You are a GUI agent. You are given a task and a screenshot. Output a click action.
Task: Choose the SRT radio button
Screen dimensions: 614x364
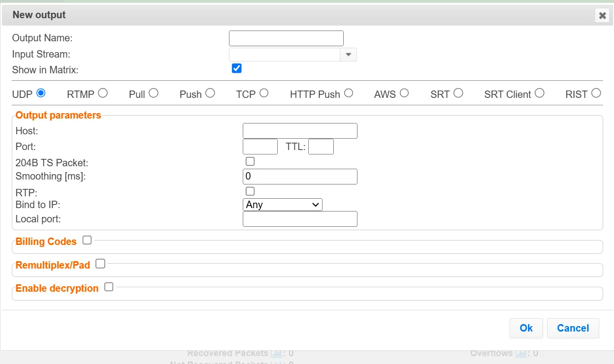pyautogui.click(x=458, y=93)
